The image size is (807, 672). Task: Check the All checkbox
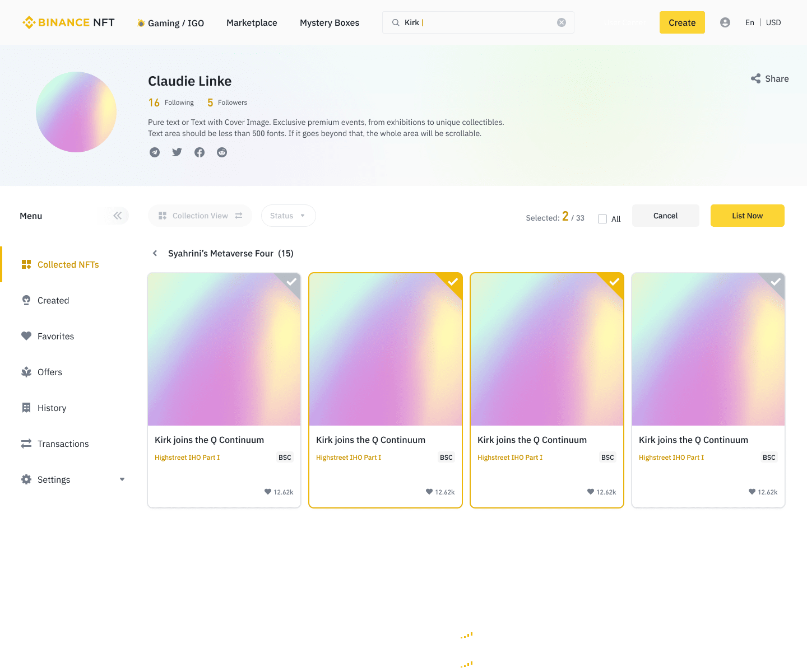[602, 219]
